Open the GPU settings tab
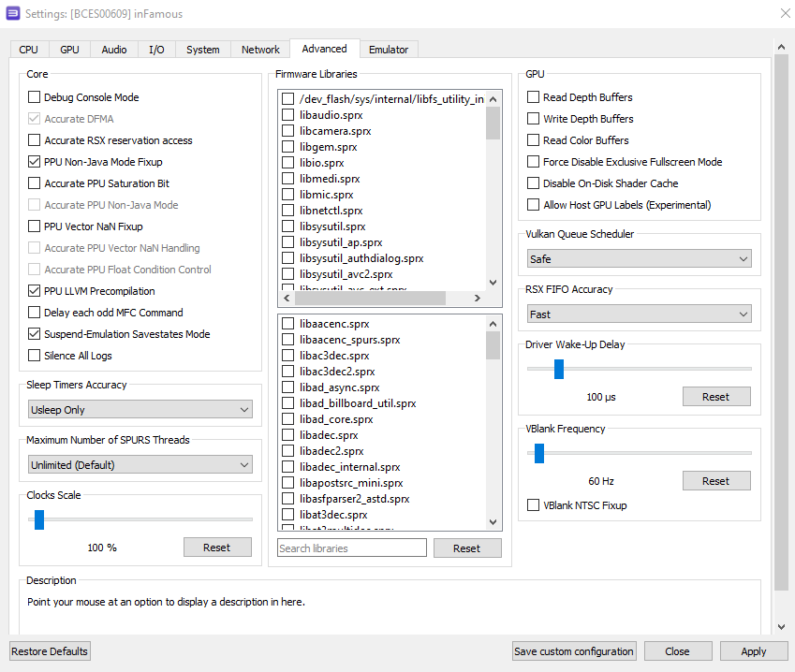The height and width of the screenshot is (672, 795). (x=69, y=50)
